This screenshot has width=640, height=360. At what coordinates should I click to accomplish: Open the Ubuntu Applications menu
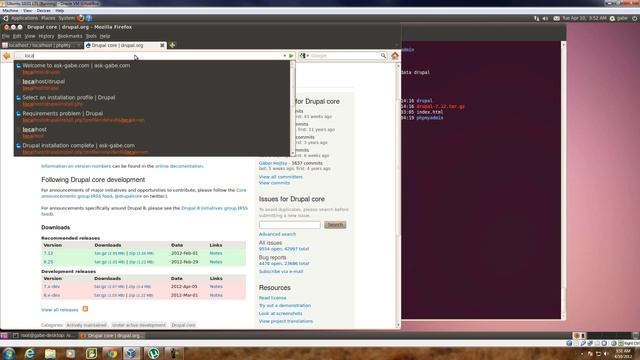[24, 18]
